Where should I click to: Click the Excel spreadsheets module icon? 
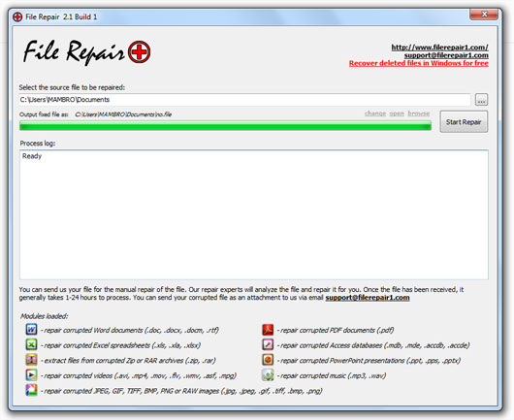tap(31, 344)
